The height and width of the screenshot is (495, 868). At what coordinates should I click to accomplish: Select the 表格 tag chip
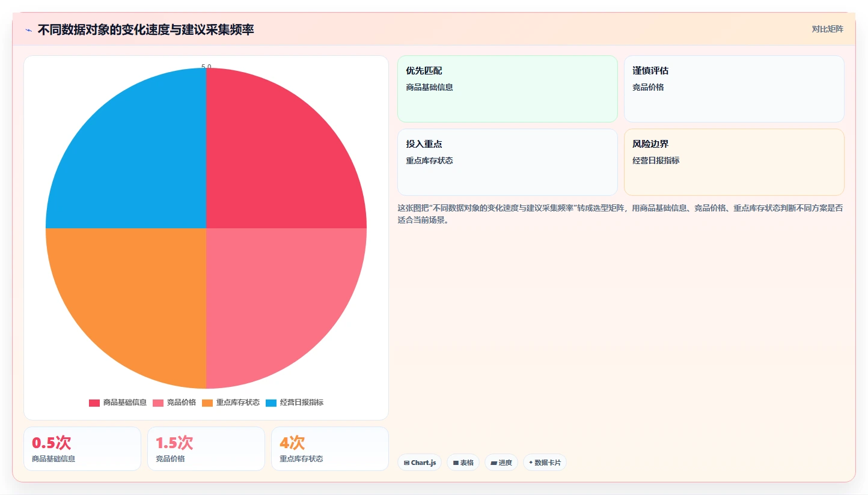pyautogui.click(x=463, y=463)
